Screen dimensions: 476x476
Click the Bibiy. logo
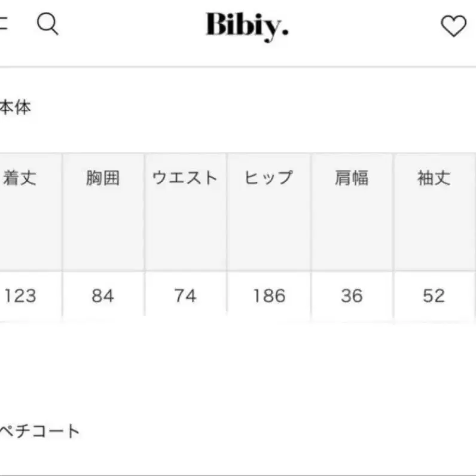tap(247, 26)
